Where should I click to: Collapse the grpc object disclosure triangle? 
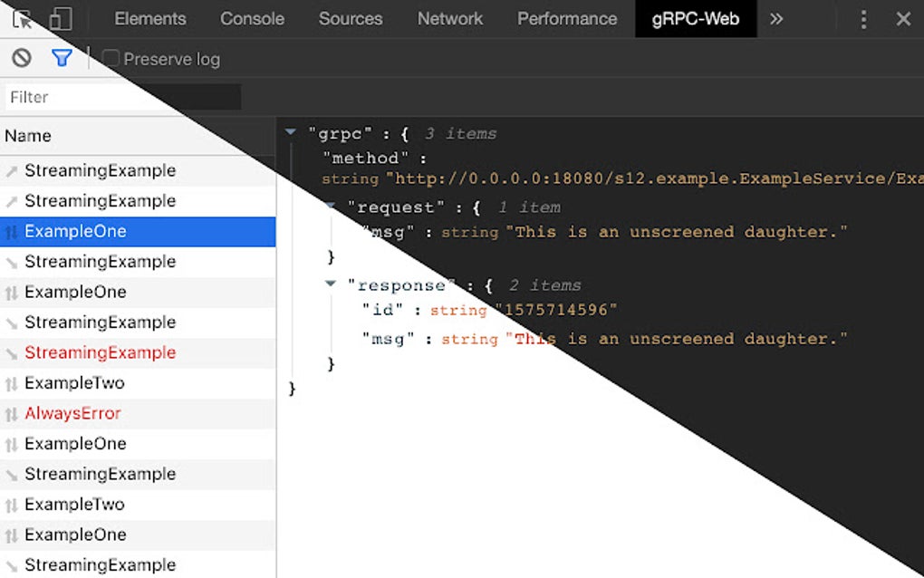[290, 132]
